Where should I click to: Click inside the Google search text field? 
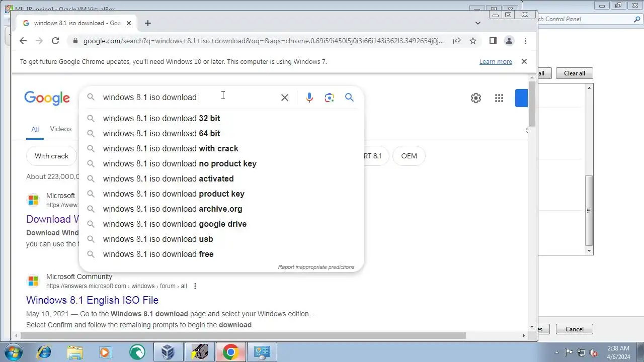pos(189,97)
